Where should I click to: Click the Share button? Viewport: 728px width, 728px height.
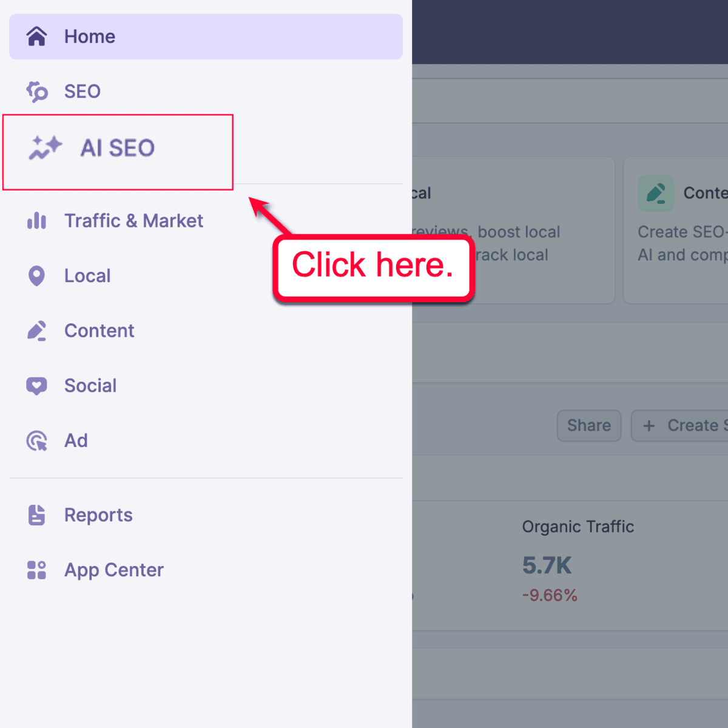point(588,425)
